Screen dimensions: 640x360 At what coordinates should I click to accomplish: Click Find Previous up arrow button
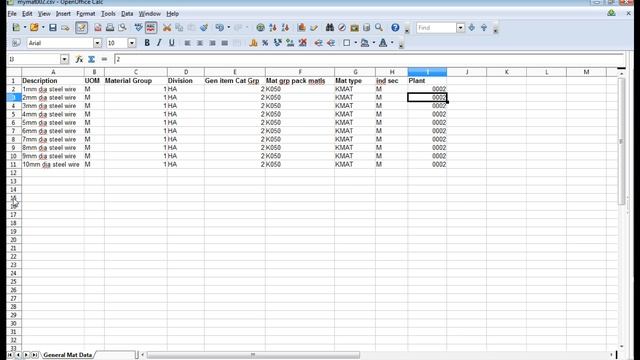(x=484, y=28)
